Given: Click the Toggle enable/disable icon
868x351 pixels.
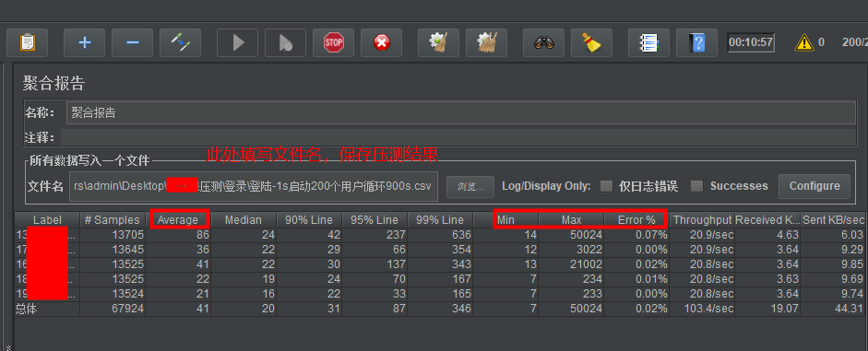Looking at the screenshot, I should 181,42.
